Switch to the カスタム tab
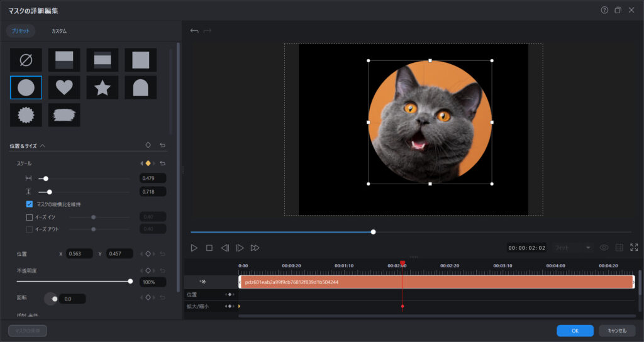The height and width of the screenshot is (342, 644). point(58,31)
